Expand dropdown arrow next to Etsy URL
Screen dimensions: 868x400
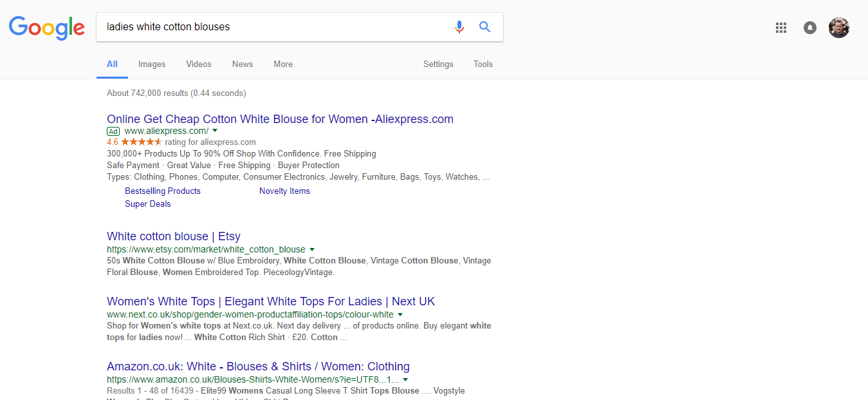[x=312, y=249]
